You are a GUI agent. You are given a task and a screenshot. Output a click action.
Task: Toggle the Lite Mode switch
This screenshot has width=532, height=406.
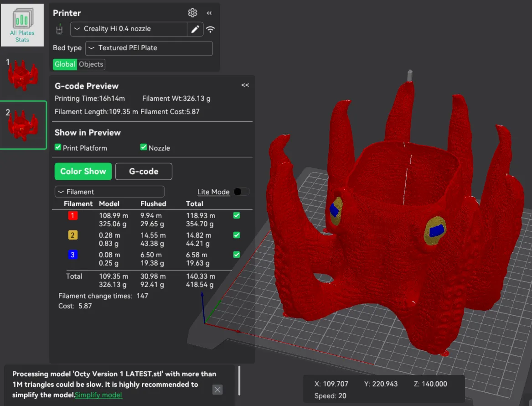pos(242,192)
